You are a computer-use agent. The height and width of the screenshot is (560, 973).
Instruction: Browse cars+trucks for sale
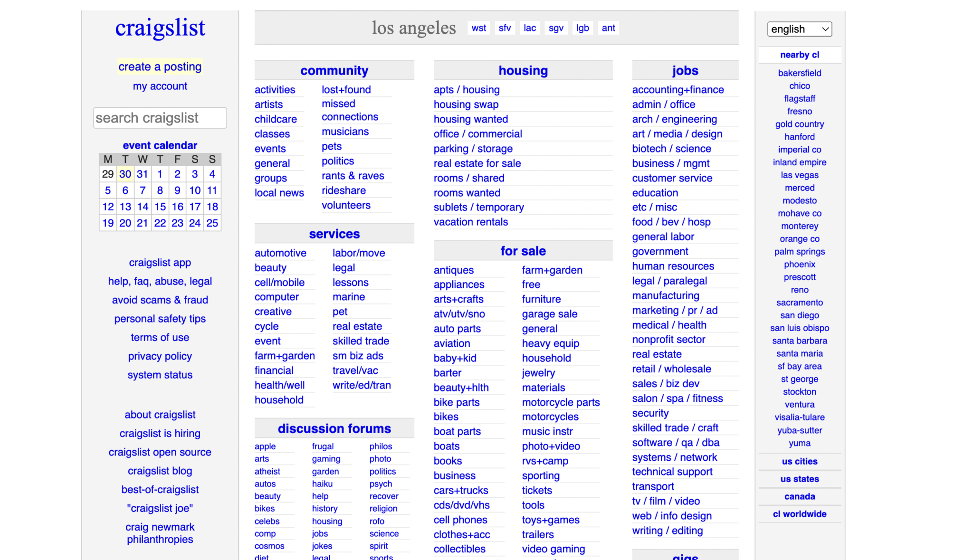click(x=460, y=490)
